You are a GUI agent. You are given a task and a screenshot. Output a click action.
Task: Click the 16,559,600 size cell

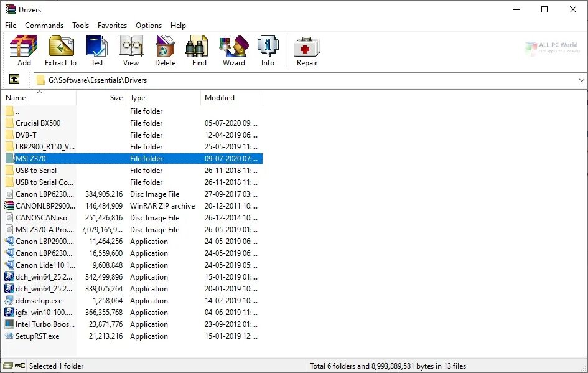click(x=106, y=253)
